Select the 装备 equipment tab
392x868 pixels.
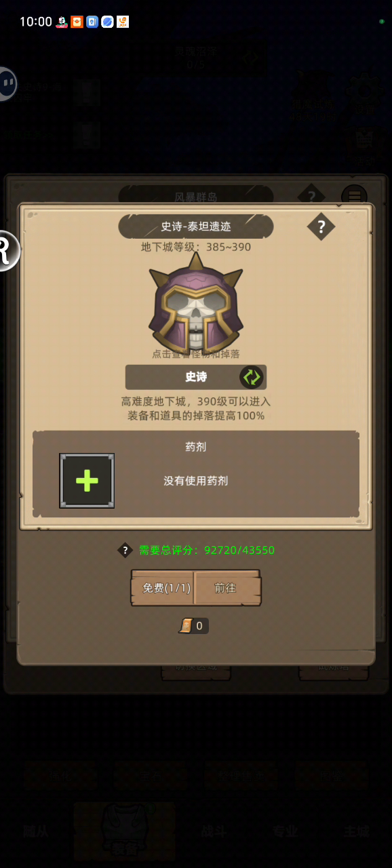click(x=124, y=831)
